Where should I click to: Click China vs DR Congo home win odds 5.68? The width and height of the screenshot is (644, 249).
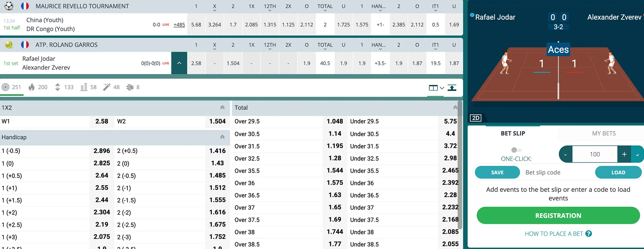pos(196,25)
